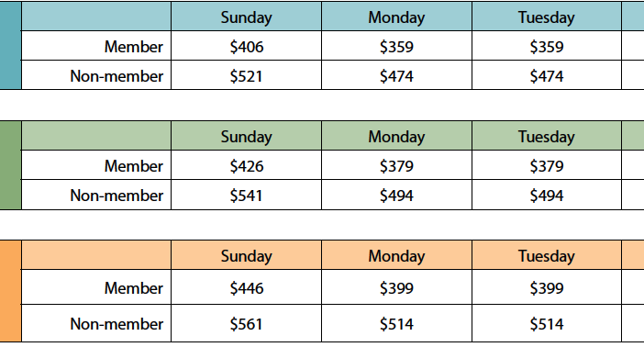
Task: Click the $561 Sunday non-member price
Action: (x=246, y=324)
